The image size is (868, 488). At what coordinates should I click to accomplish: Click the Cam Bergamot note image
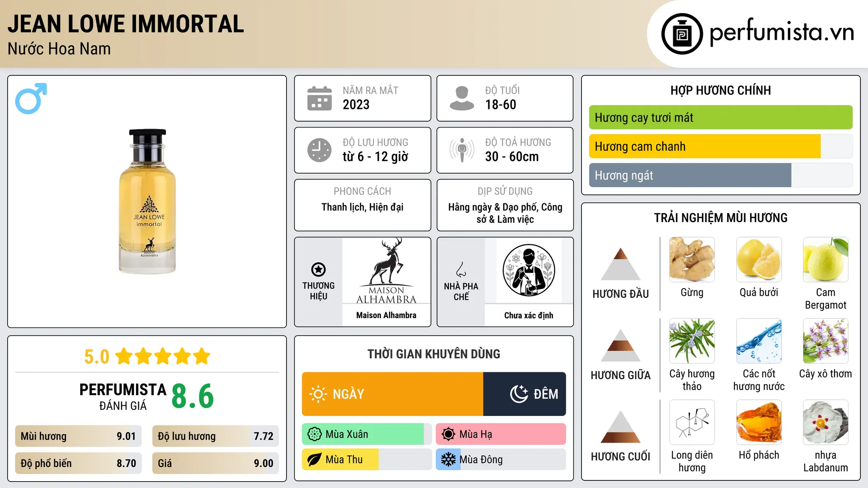826,260
